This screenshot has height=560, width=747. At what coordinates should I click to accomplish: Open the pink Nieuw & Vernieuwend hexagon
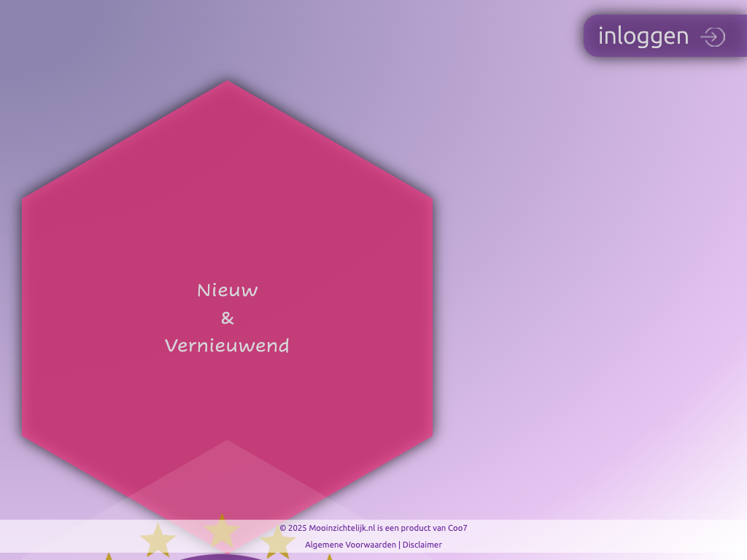pyautogui.click(x=227, y=219)
